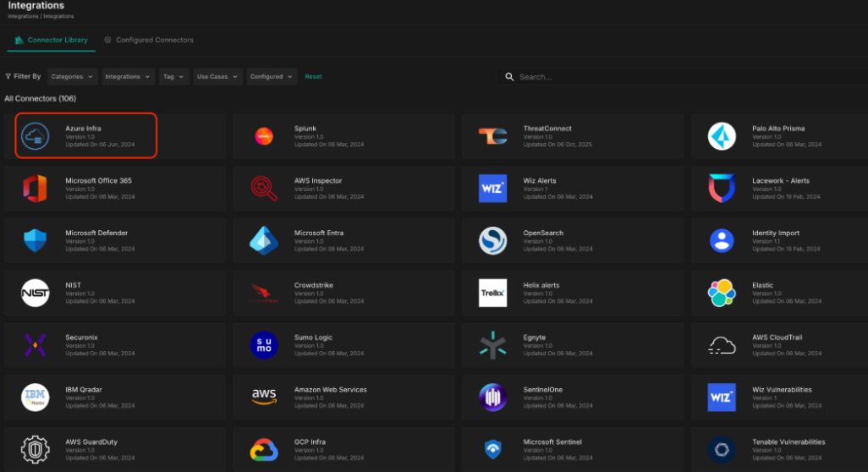Viewport: 868px width, 472px height.
Task: Expand the Use Cases filter dropdown
Action: tap(217, 77)
